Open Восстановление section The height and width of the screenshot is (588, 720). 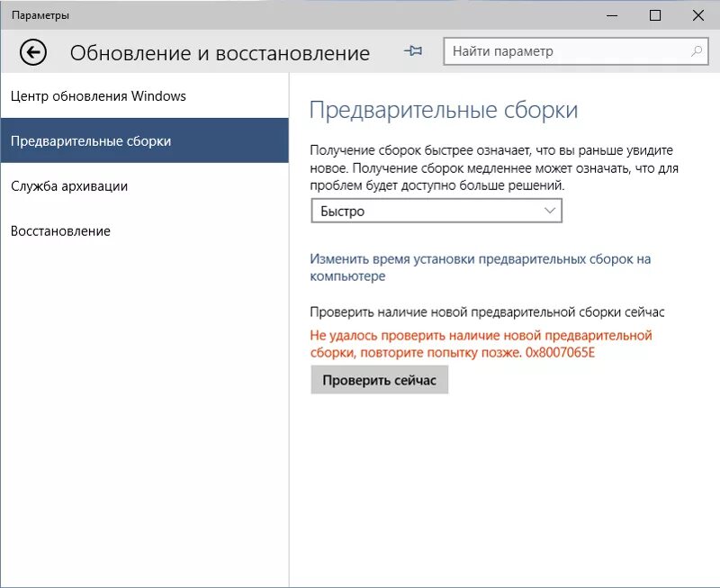(x=145, y=231)
